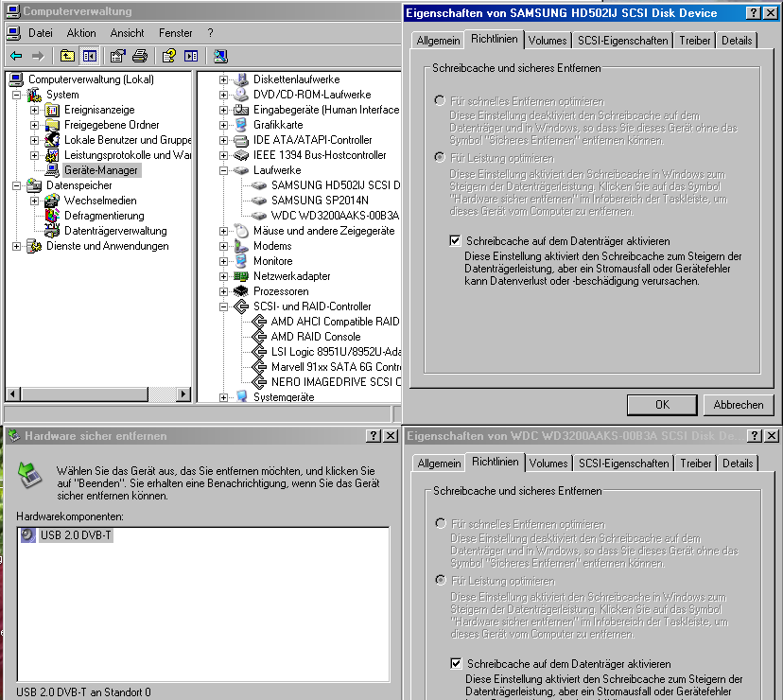
Task: Click the Ereignisanzeige icon in tree
Action: click(x=52, y=110)
